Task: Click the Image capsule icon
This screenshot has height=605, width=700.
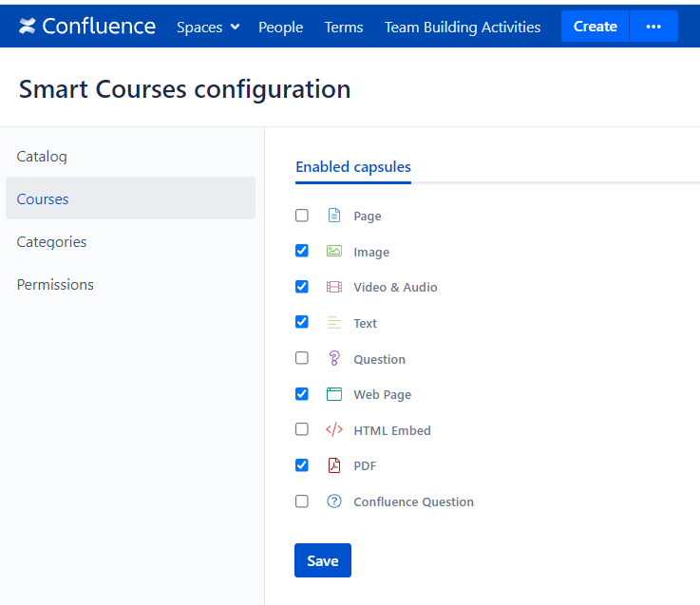Action: coord(333,252)
